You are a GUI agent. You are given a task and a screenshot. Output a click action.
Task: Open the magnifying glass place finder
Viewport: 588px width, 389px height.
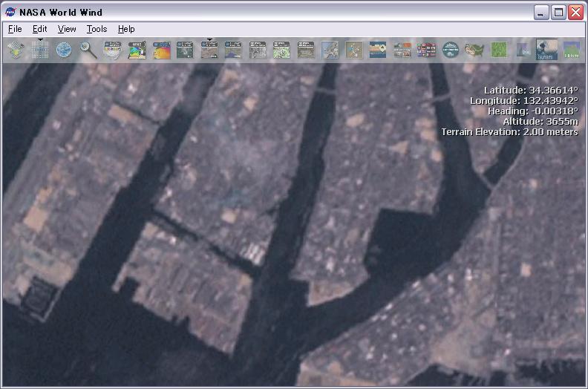tap(88, 50)
